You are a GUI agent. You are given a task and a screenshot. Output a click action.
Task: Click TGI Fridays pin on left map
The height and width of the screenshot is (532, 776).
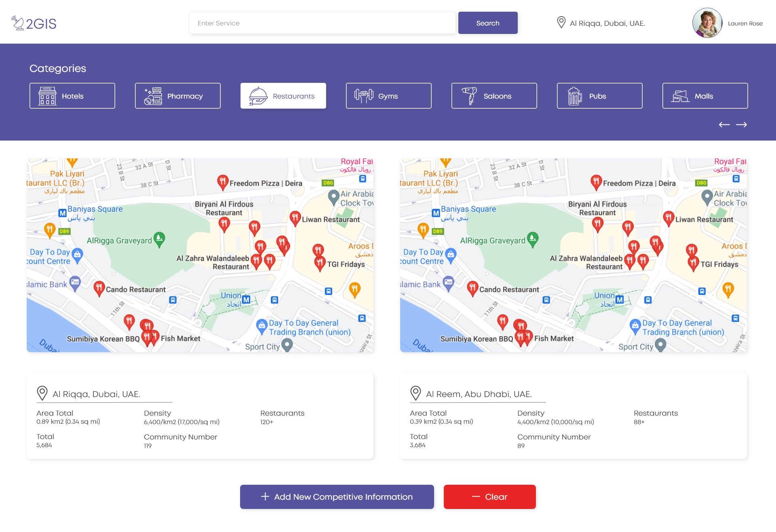320,263
